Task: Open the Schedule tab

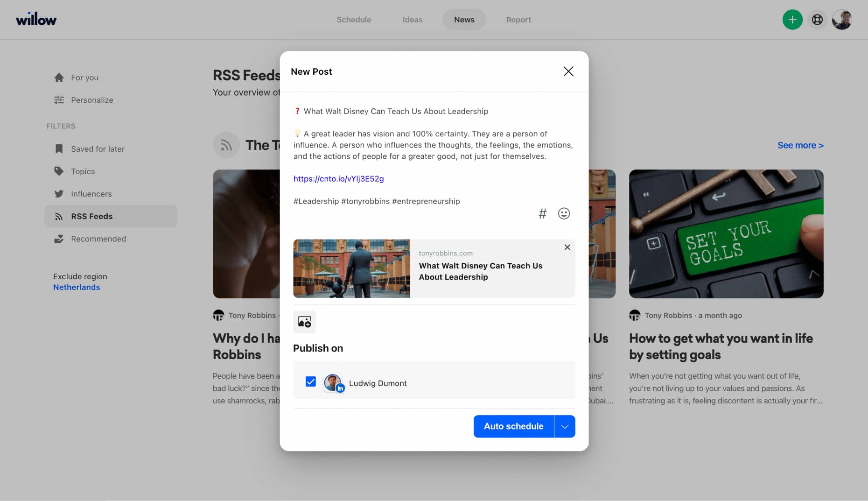Action: point(354,20)
